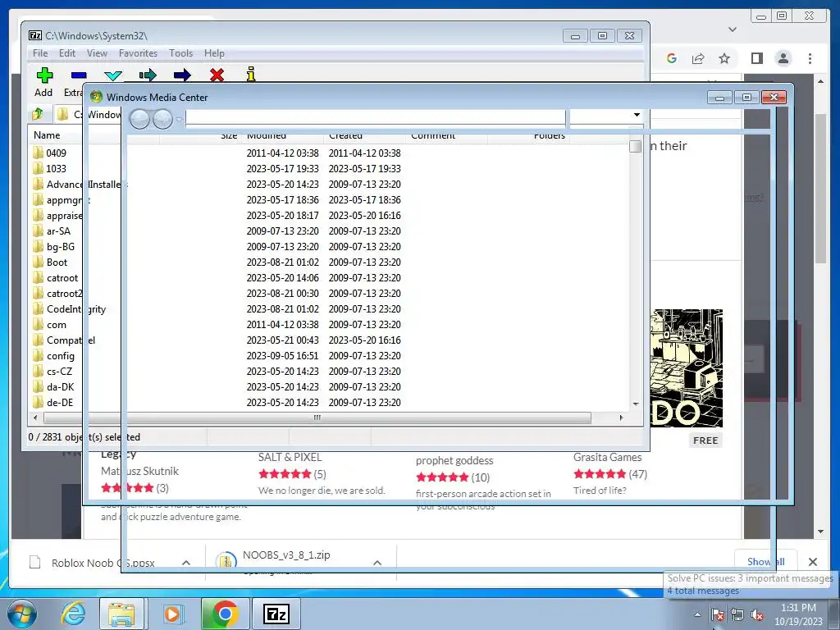Image resolution: width=840 pixels, height=630 pixels.
Task: Click the blue minus Extract icon
Action: tap(78, 75)
